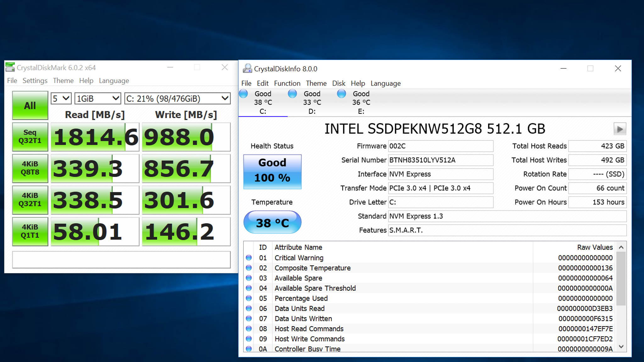Viewport: 644px width, 362px height.
Task: Click the Power On Count value 66 count
Action: coord(597,188)
